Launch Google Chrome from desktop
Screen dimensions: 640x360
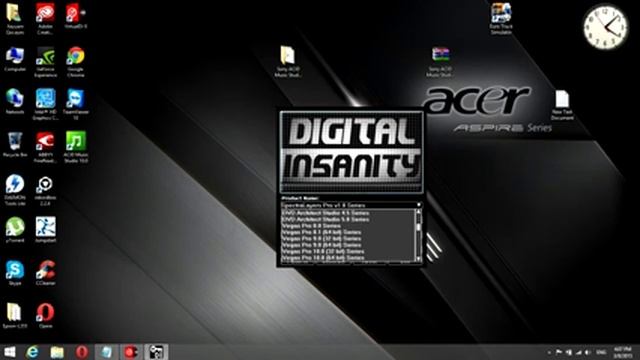tap(76, 62)
